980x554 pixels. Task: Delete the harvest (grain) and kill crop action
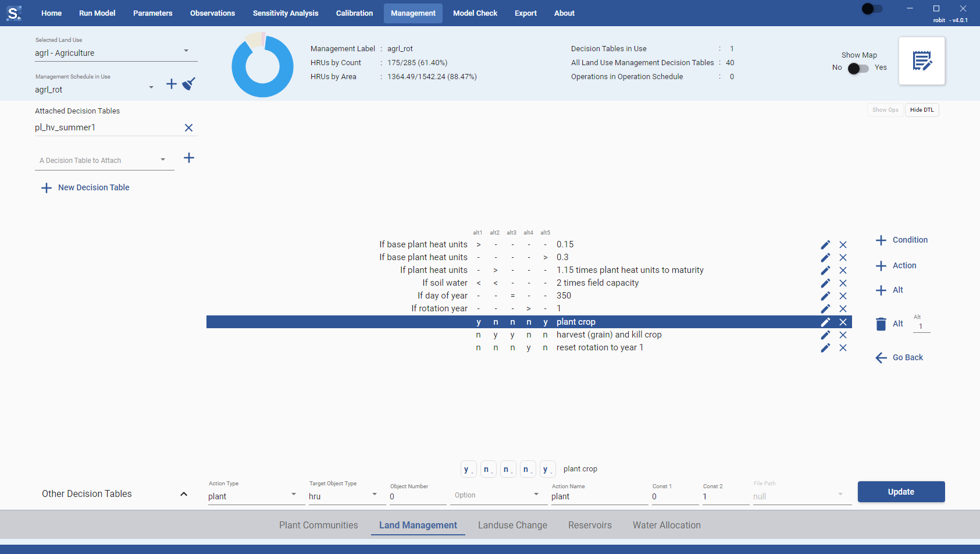pyautogui.click(x=843, y=335)
